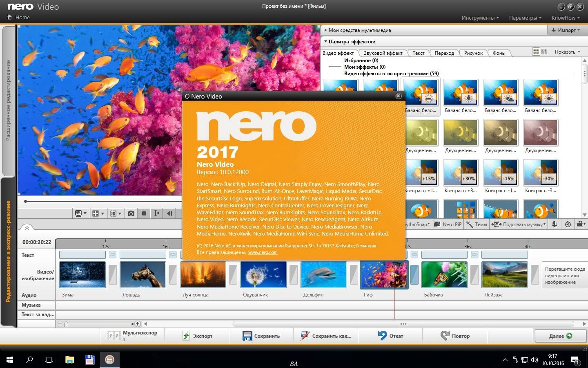588x368 pixels.
Task: Switch to Видео эффект tab
Action: coord(339,53)
